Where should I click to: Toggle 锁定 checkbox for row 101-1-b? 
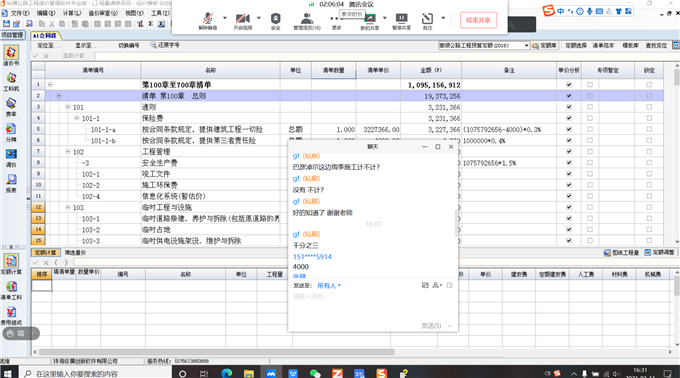[649, 140]
